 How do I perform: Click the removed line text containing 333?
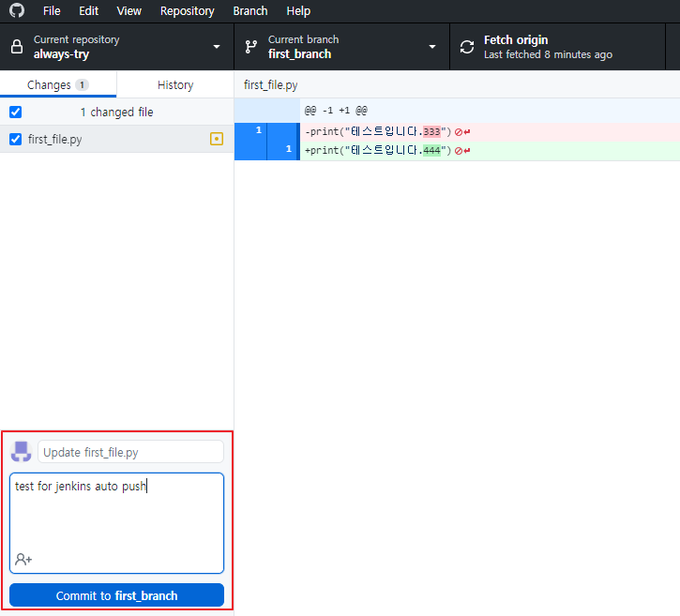378,132
